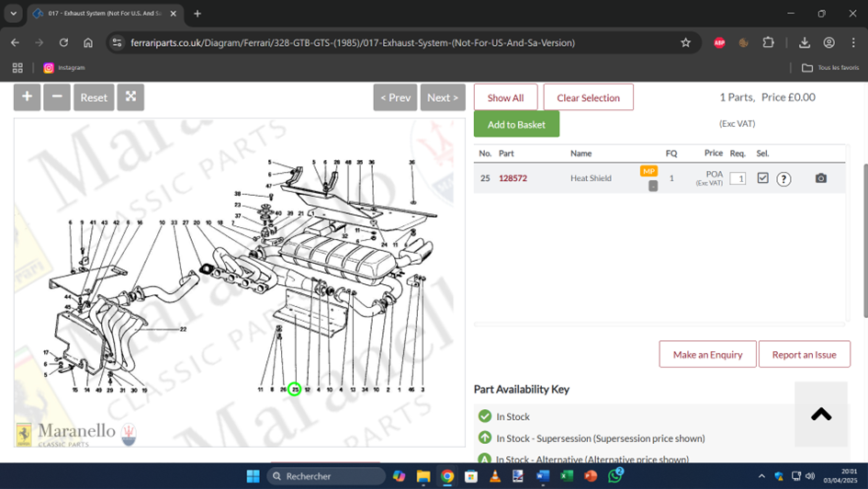Open the Extensions puzzle menu
Image resolution: width=868 pixels, height=489 pixels.
click(769, 42)
